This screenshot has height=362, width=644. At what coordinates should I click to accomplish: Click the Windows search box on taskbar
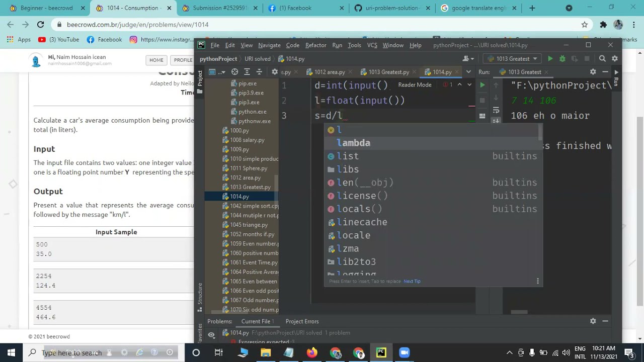(106, 352)
